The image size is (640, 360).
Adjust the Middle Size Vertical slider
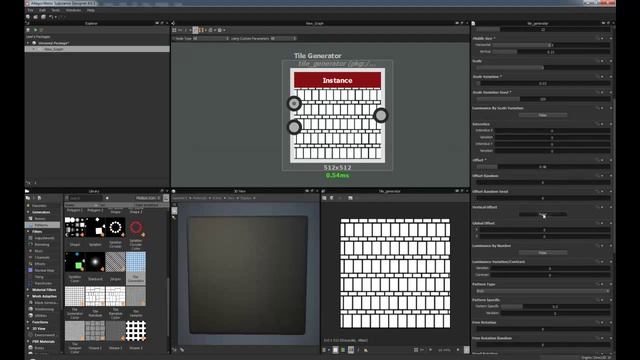click(x=551, y=52)
